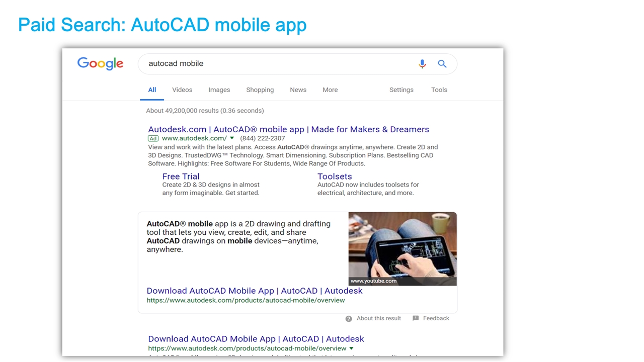The height and width of the screenshot is (362, 644).
Task: Click the Feedback flag icon
Action: pos(416,318)
